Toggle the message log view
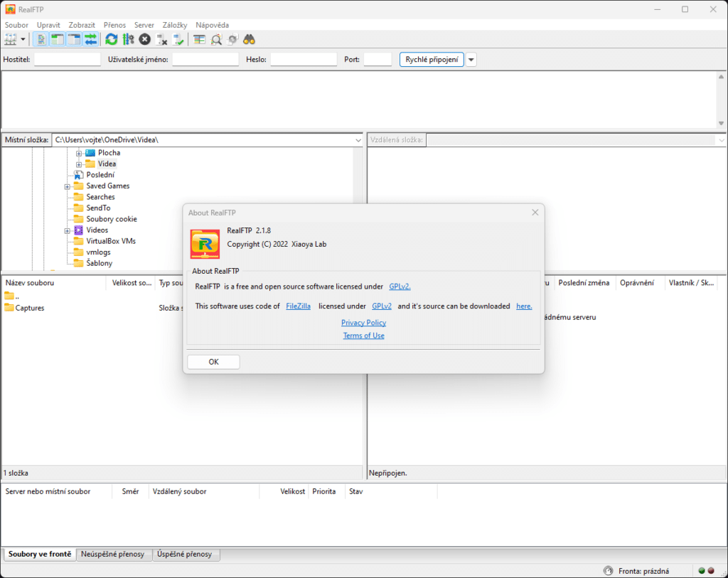Screen dimensions: 728x578 (42, 39)
